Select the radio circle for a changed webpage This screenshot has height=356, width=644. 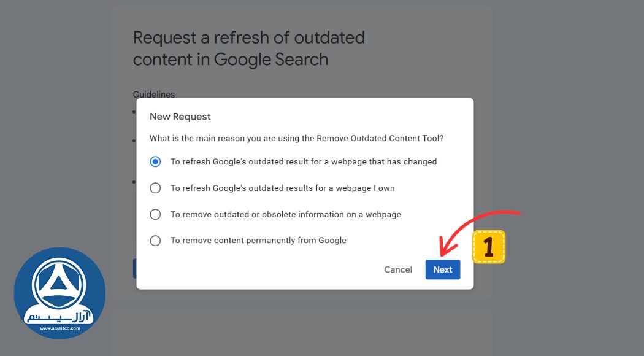(x=156, y=162)
